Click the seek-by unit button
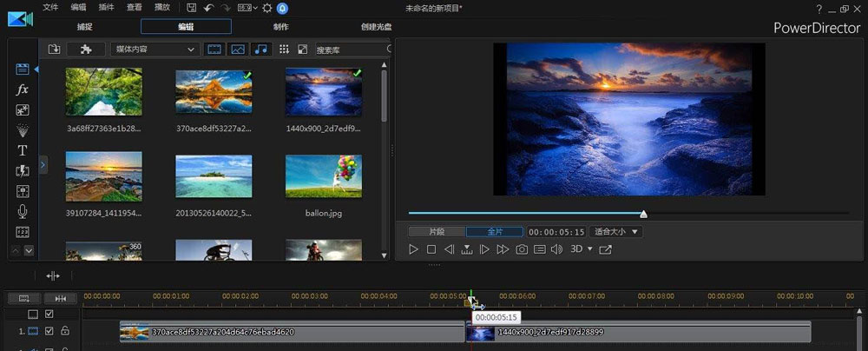 click(x=467, y=249)
